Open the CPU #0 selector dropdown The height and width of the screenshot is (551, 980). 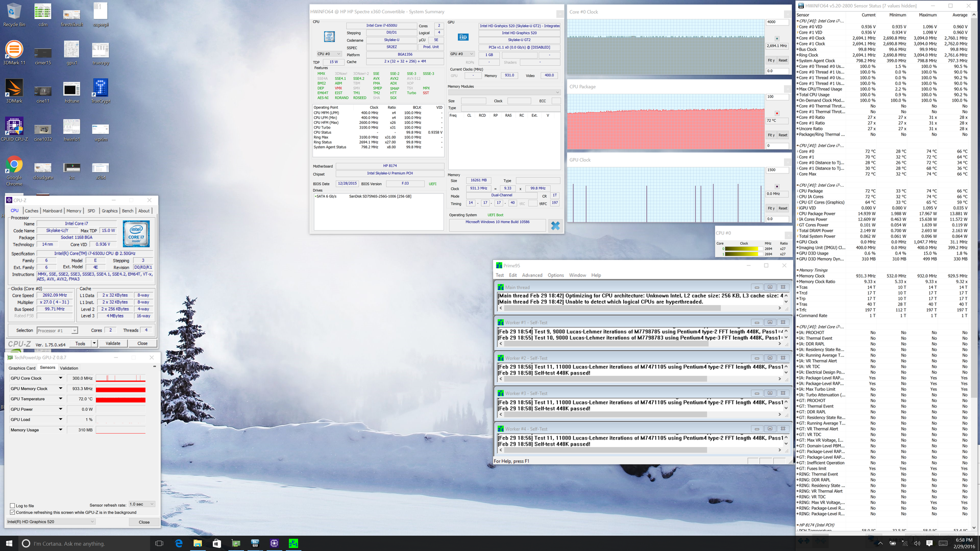[329, 54]
